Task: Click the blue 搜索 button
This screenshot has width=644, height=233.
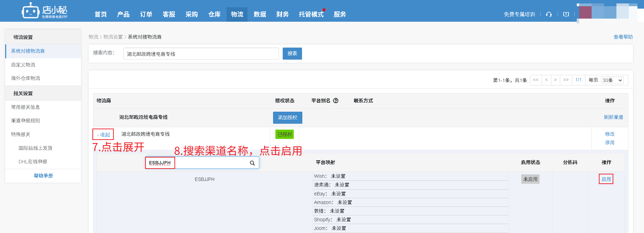Action: 292,54
